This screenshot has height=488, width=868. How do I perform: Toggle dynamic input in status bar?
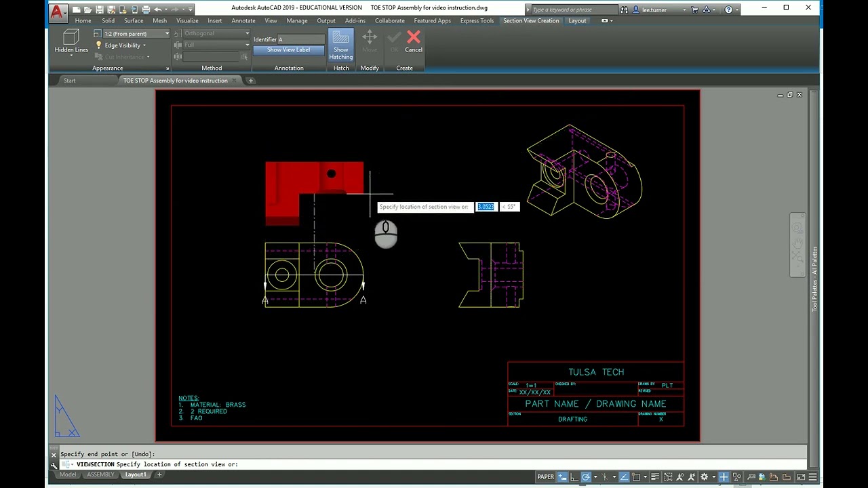click(x=563, y=477)
